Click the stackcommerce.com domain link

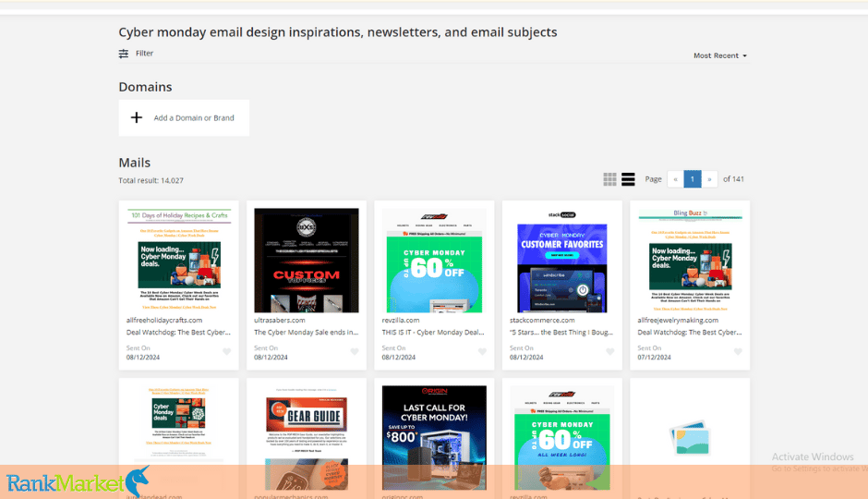pyautogui.click(x=542, y=320)
